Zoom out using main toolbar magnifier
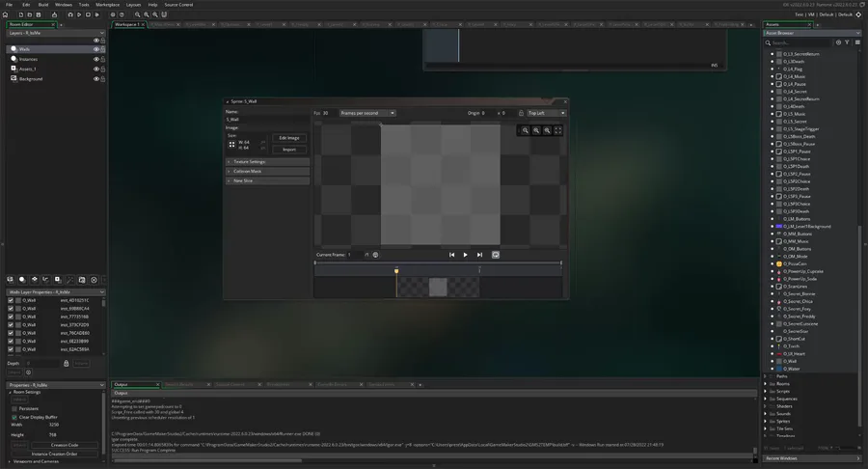 point(138,14)
